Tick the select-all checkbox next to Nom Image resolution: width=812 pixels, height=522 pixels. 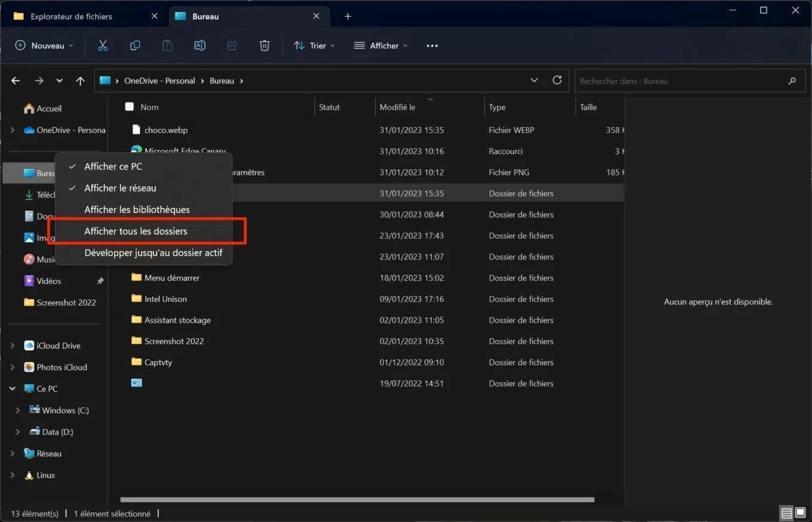(130, 107)
